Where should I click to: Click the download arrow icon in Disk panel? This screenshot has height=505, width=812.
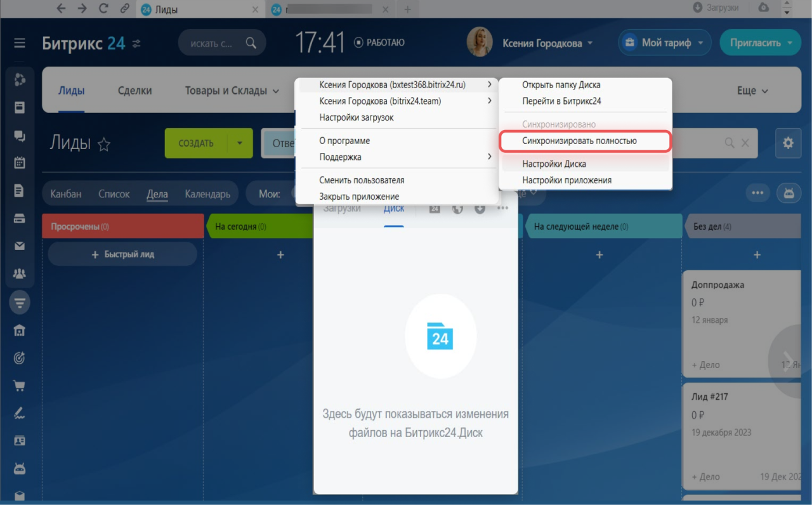point(480,208)
